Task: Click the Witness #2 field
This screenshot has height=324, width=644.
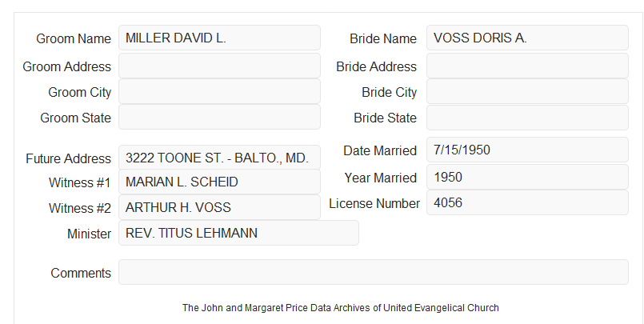Action: (219, 207)
